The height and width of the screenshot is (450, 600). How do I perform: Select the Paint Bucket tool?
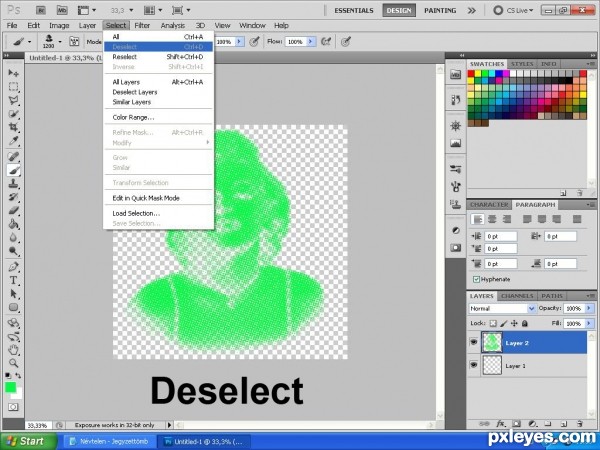click(13, 224)
